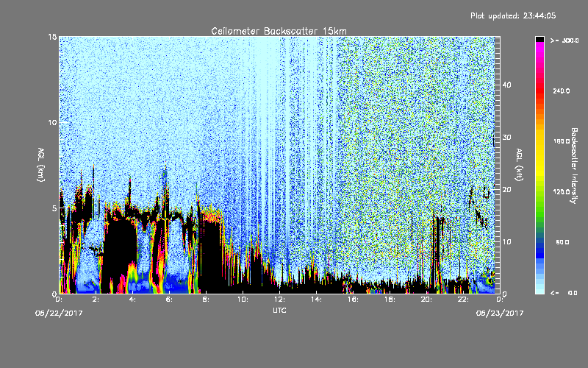
Task: Click the "Plot updated: 23:44:05" timestamp
Action: (x=513, y=15)
